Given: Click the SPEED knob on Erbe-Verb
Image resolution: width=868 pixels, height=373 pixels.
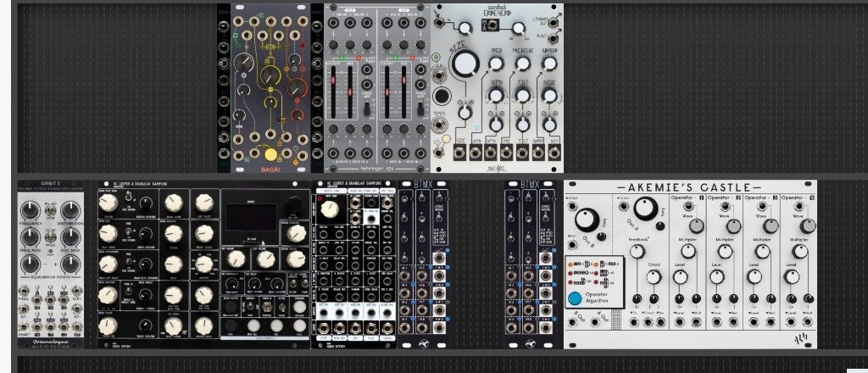Looking at the screenshot, I should click(x=496, y=64).
